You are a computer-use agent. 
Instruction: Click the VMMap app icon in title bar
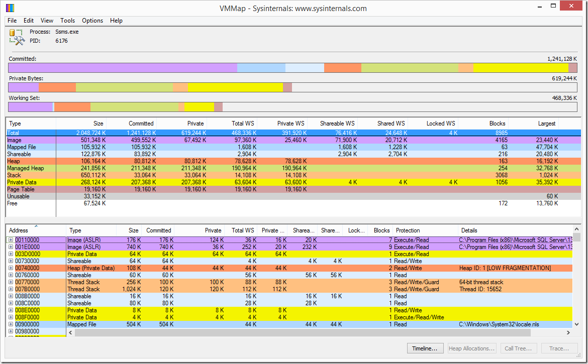(x=10, y=8)
